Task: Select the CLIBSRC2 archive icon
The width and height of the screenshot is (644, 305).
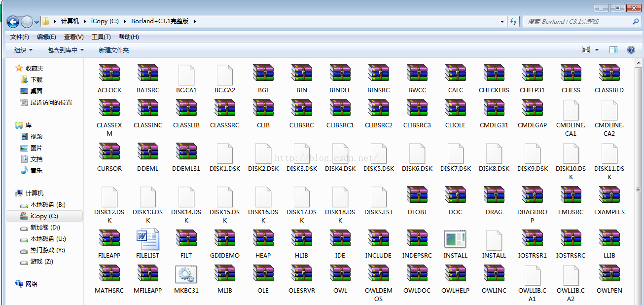Action: [379, 108]
